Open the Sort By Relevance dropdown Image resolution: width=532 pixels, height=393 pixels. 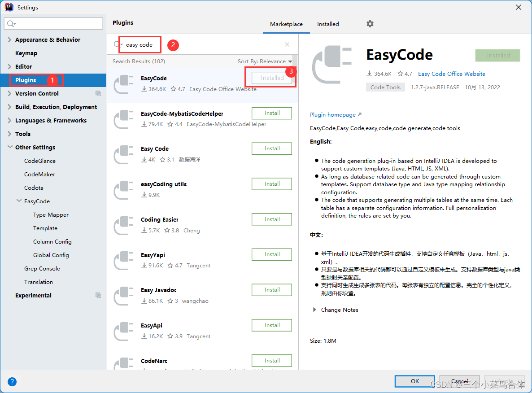pos(265,61)
